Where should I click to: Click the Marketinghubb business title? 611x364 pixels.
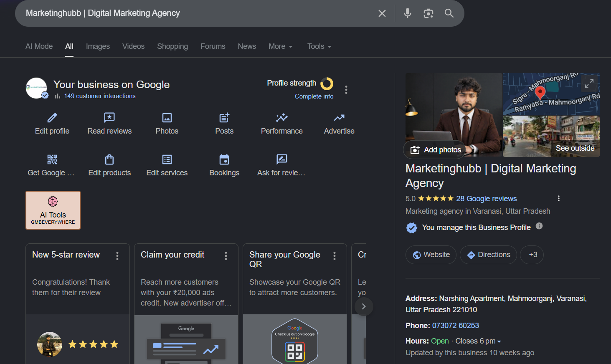pos(491,176)
